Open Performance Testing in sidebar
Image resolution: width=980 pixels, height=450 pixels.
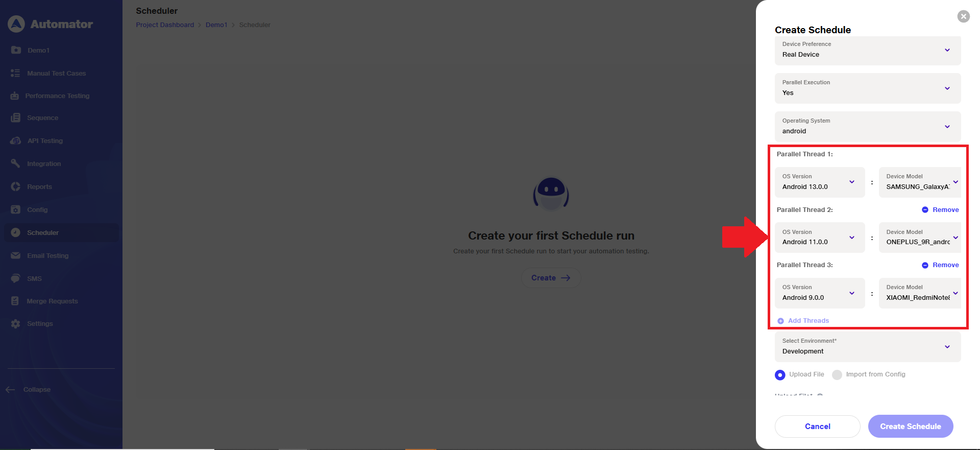[57, 96]
